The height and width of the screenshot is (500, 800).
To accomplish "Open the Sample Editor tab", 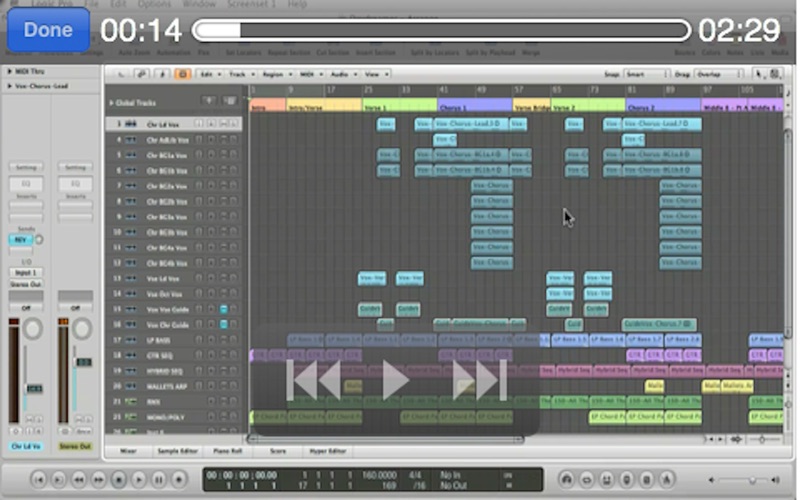I will pyautogui.click(x=177, y=452).
